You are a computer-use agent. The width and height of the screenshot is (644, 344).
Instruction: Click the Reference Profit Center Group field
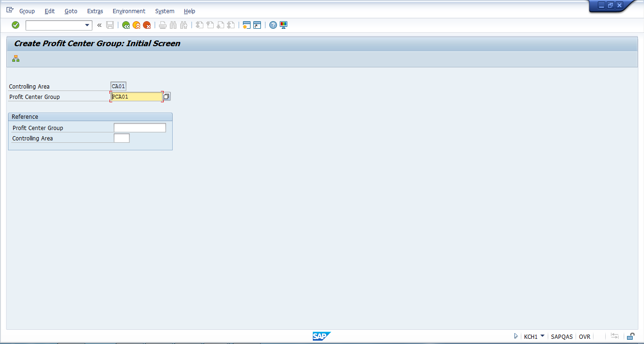[140, 128]
